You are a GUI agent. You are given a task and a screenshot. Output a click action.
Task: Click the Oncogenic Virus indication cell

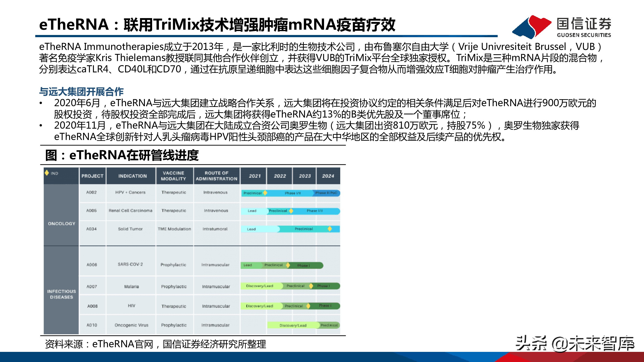point(132,325)
